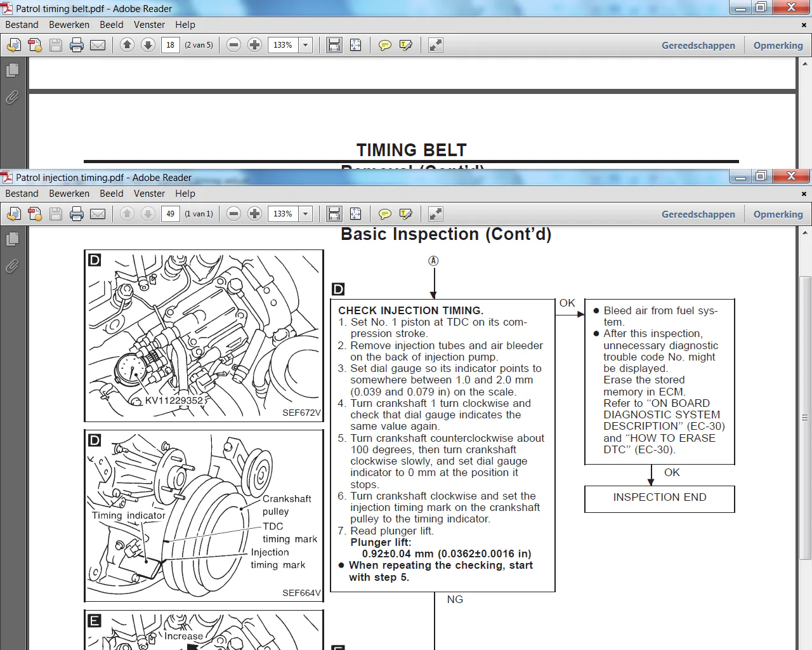Click page number field showing 49
The image size is (812, 650).
click(170, 214)
